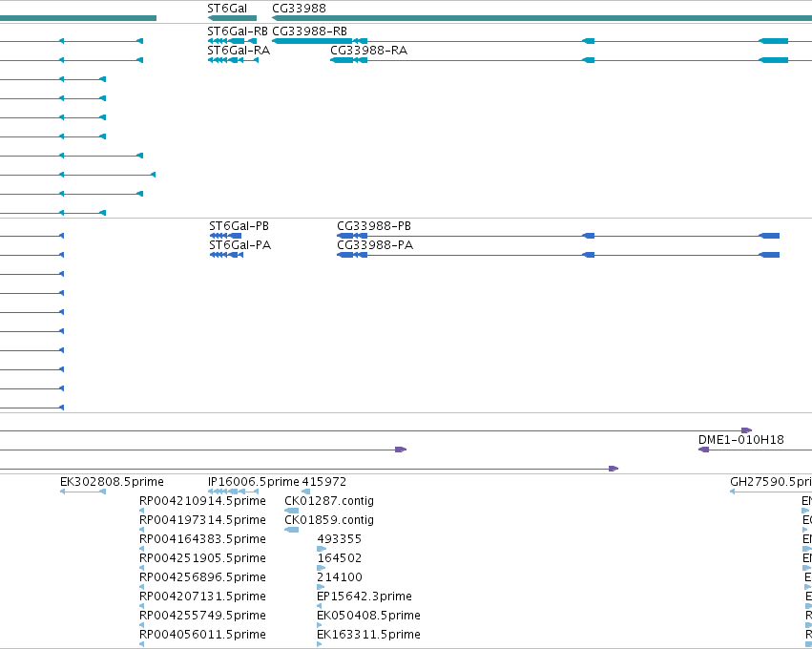The image size is (812, 649).
Task: Select the ST6Gal-RB transcript feature
Action: coord(232,41)
